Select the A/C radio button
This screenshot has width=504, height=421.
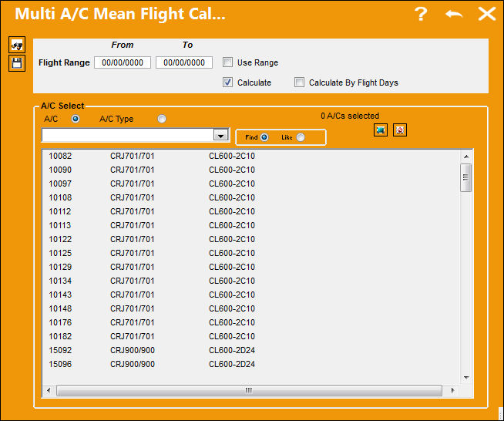coord(76,119)
